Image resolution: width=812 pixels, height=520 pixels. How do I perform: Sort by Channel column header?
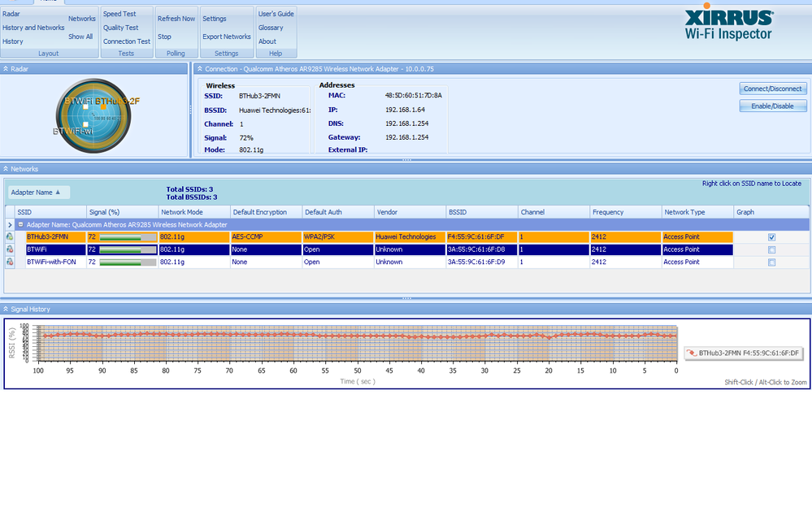[554, 212]
